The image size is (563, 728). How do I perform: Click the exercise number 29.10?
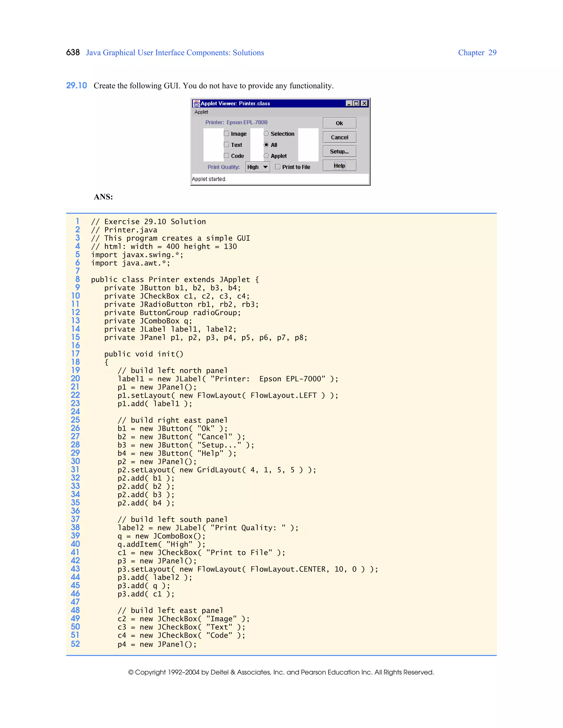tap(76, 86)
